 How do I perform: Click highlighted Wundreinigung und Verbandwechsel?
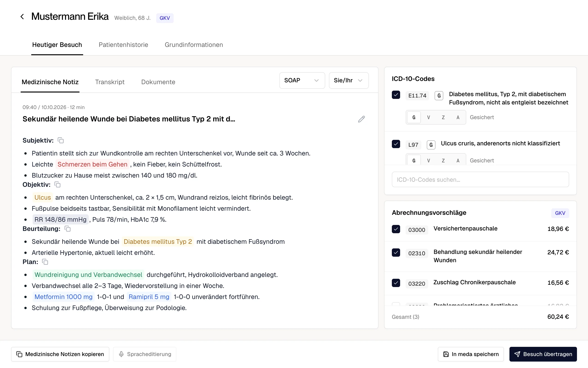88,275
